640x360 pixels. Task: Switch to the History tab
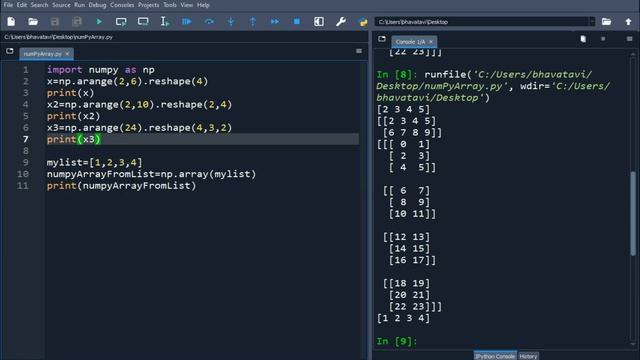point(528,356)
